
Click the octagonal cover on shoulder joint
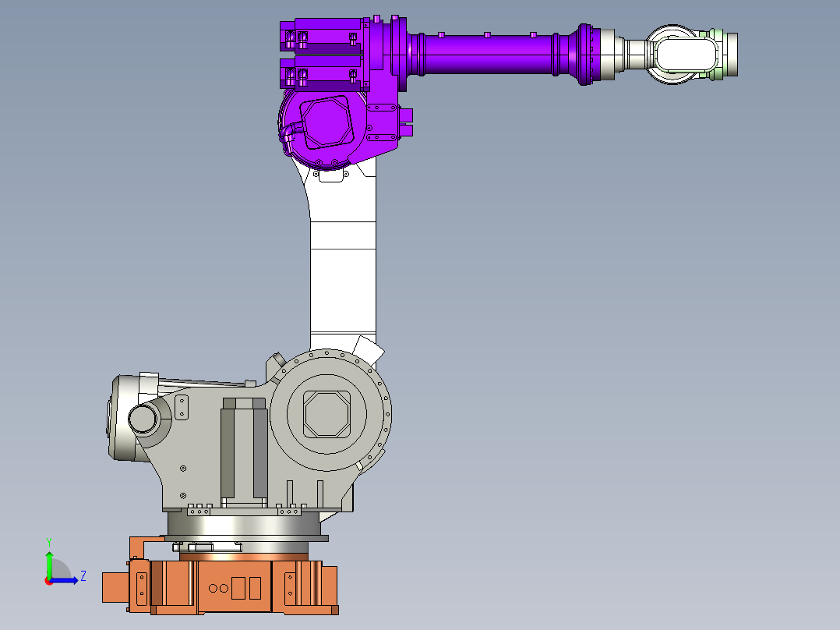click(x=327, y=413)
